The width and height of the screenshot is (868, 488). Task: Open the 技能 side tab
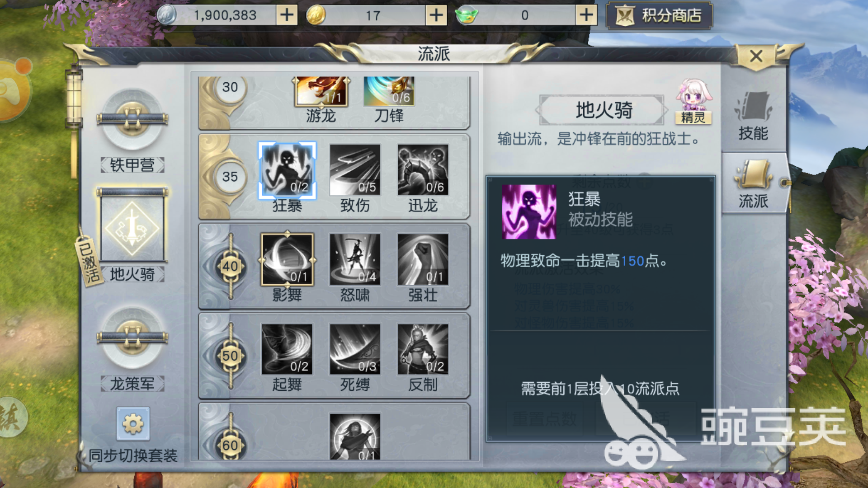(x=753, y=116)
